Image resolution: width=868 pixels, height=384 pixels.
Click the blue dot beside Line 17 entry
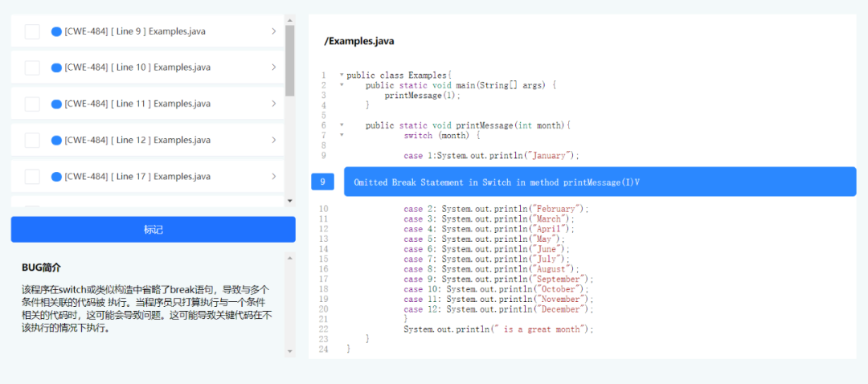(56, 176)
